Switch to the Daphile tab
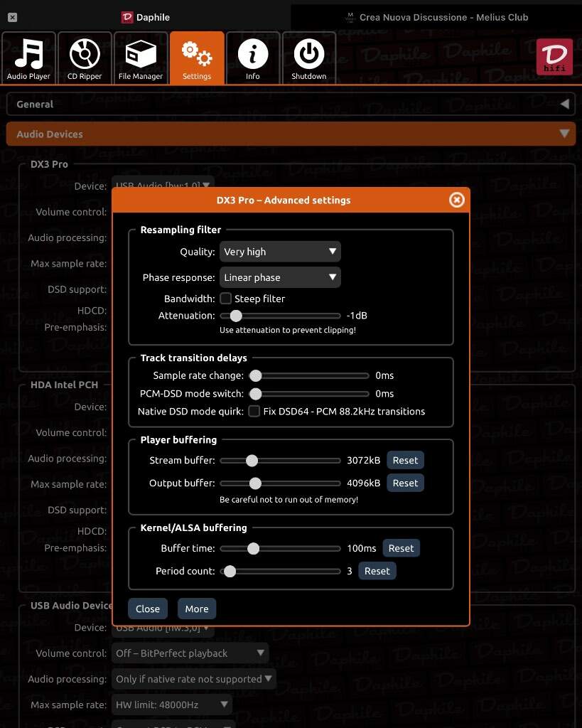This screenshot has height=728, width=582. [146, 17]
